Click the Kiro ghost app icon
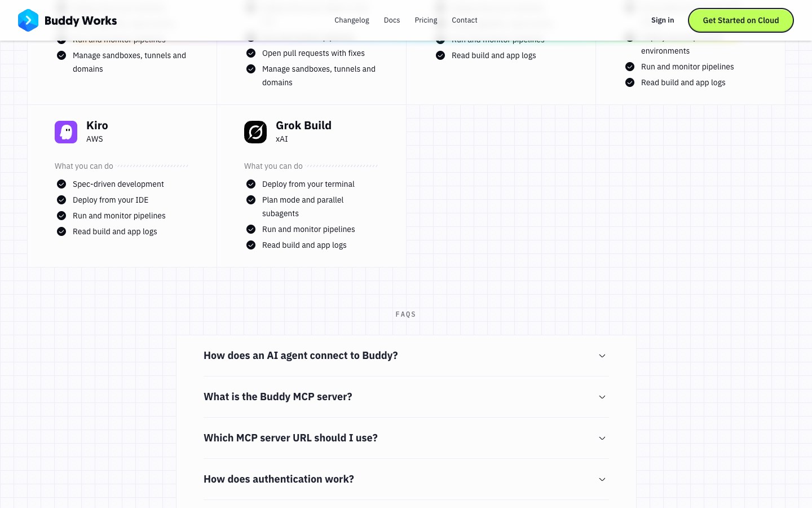The height and width of the screenshot is (508, 812). coord(66,132)
